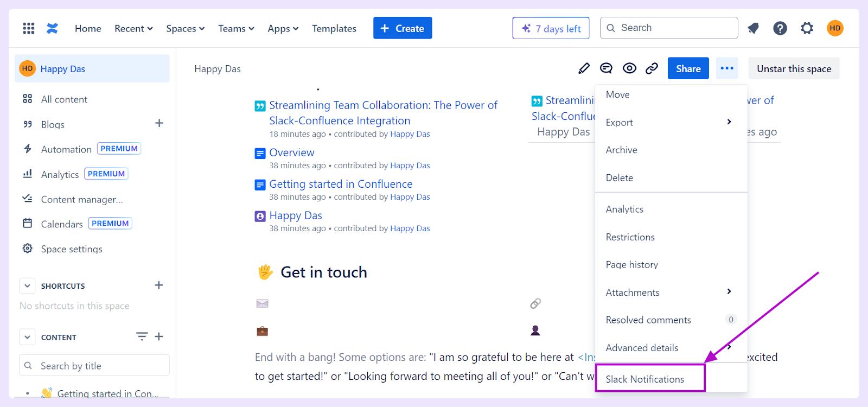Viewport: 868px width, 407px height.
Task: Click the Analytics bar chart icon
Action: [27, 174]
